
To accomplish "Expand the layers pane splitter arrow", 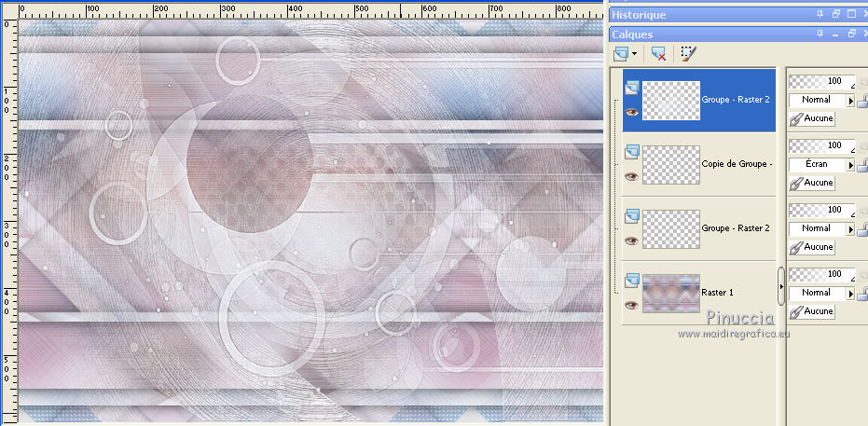I will (781, 286).
